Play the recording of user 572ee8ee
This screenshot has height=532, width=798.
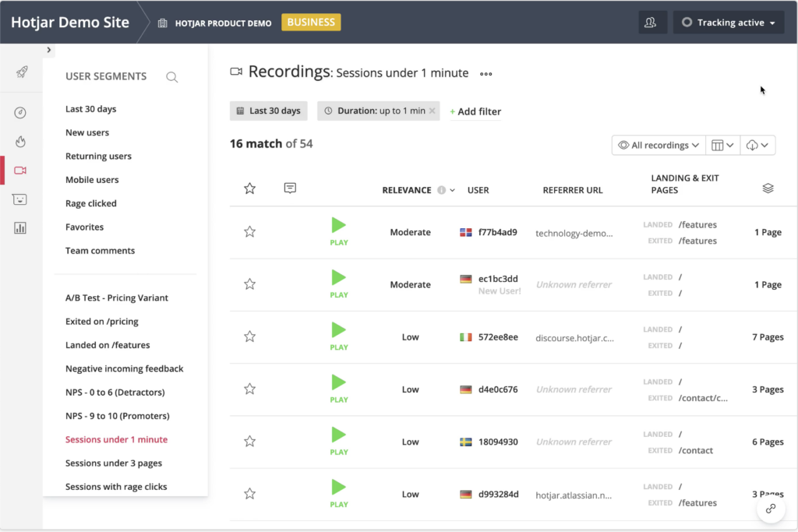pyautogui.click(x=339, y=336)
